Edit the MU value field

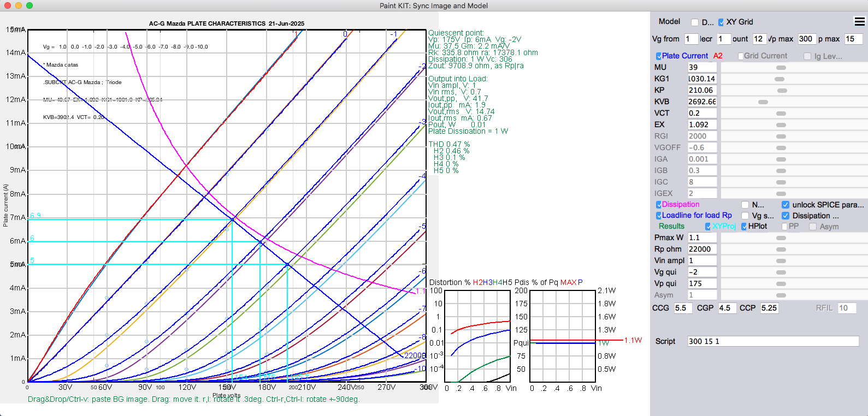702,67
